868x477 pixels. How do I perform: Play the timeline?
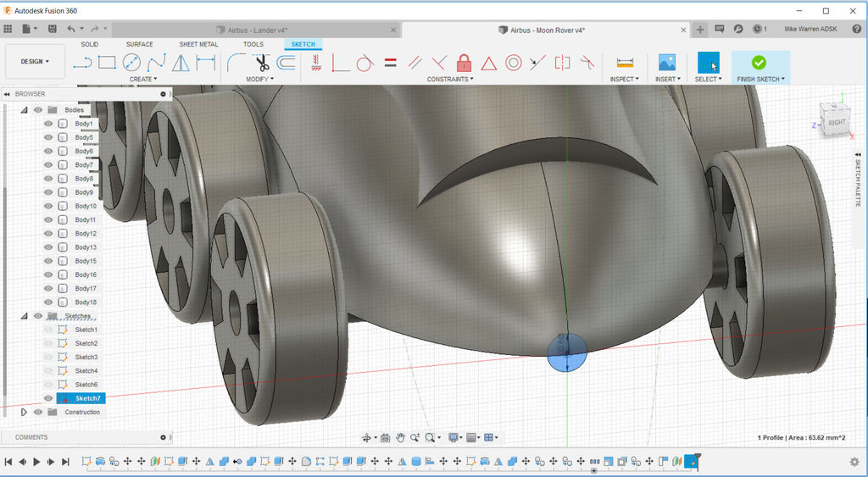36,462
